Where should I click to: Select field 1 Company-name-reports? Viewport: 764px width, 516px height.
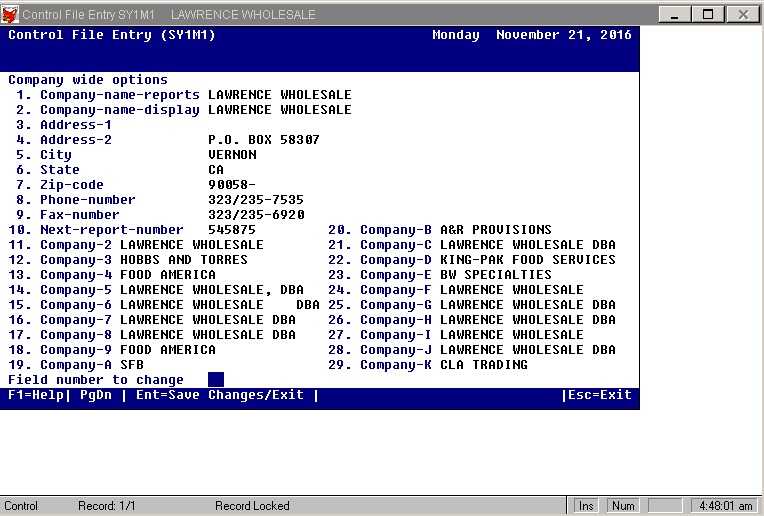point(120,95)
